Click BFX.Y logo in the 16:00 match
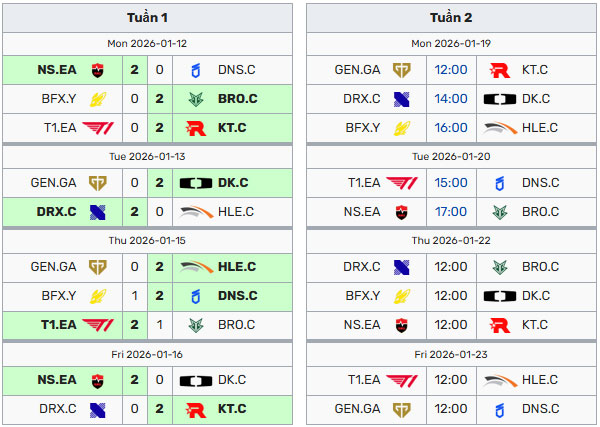Screen dimensions: 600x427 402,127
